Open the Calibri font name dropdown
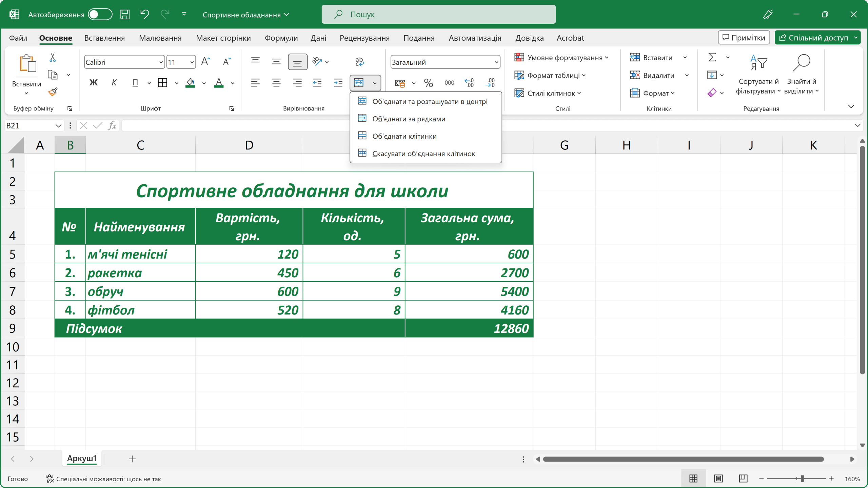This screenshot has height=488, width=868. [x=161, y=62]
